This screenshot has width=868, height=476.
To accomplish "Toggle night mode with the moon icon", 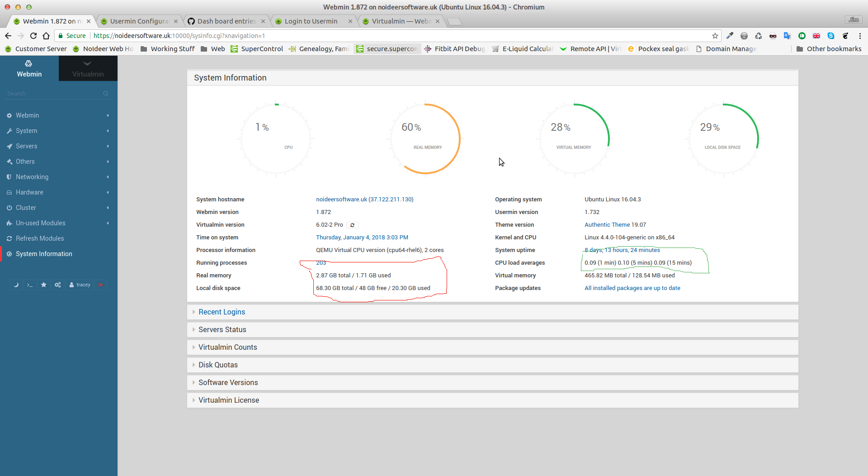I will [x=16, y=285].
